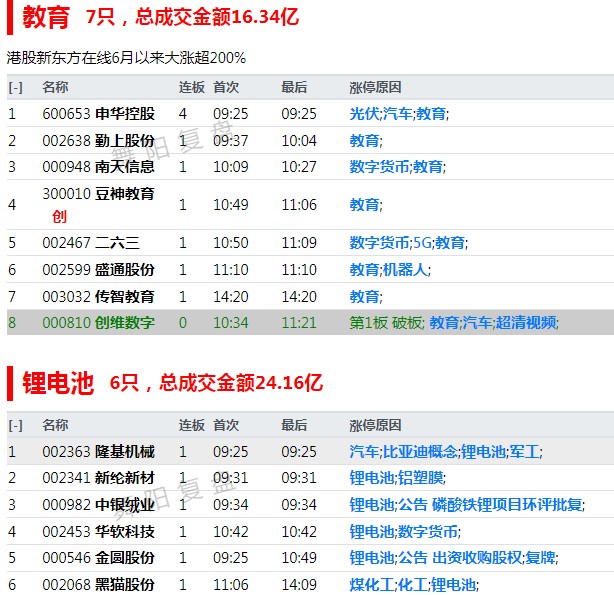
Task: Open the 复牌 tag link
Action: pyautogui.click(x=540, y=558)
